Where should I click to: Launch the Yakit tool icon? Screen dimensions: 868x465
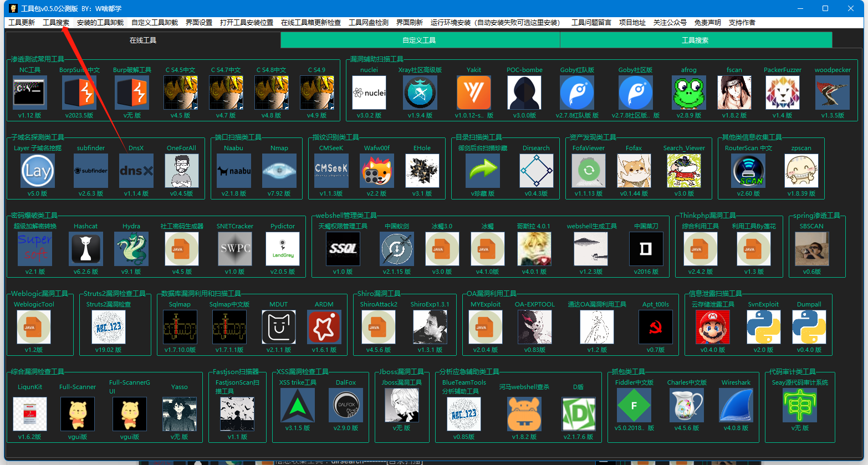tap(474, 93)
